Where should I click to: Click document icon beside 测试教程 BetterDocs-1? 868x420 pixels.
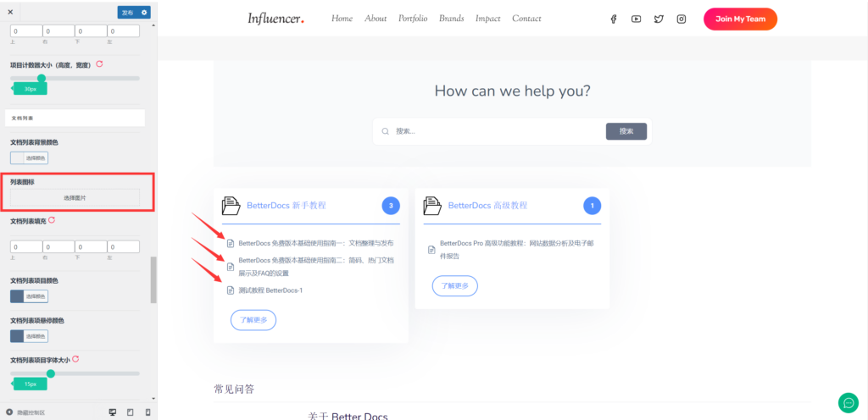(231, 290)
